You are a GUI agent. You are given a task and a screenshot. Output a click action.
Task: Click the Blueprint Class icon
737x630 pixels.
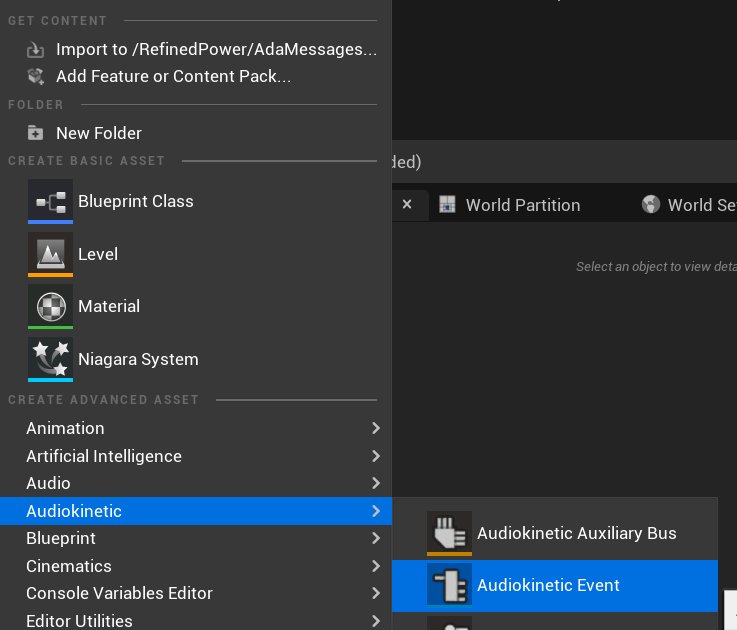50,201
